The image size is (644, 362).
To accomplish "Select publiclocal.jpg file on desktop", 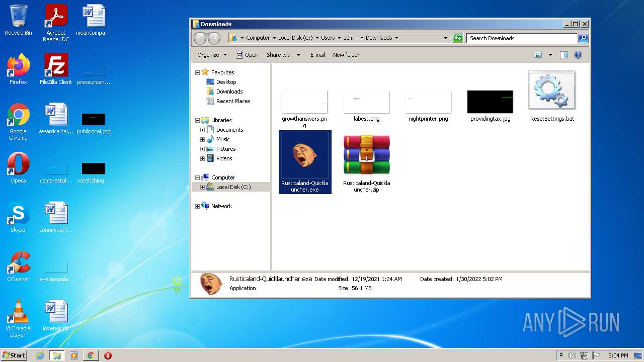I will coord(94,124).
